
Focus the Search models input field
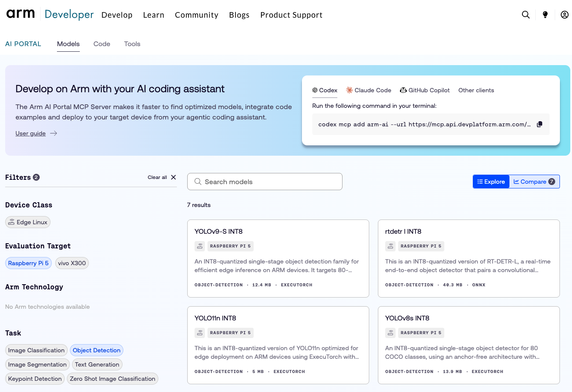point(265,182)
